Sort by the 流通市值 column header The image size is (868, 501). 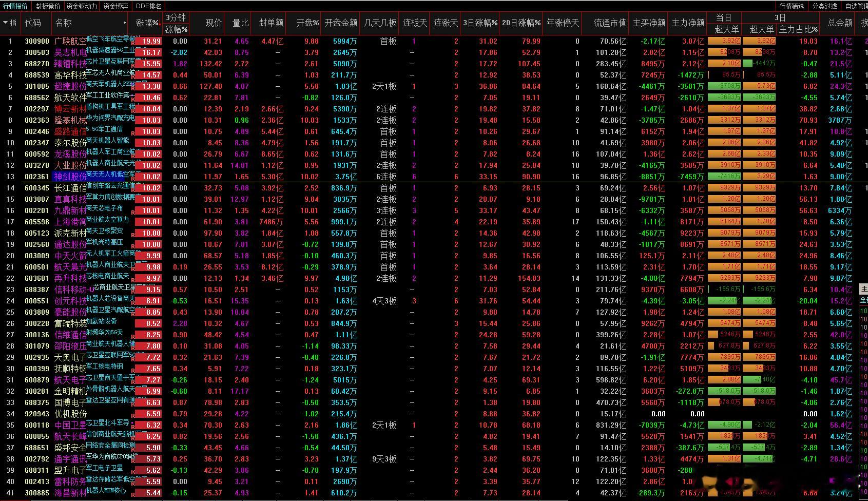coord(610,23)
